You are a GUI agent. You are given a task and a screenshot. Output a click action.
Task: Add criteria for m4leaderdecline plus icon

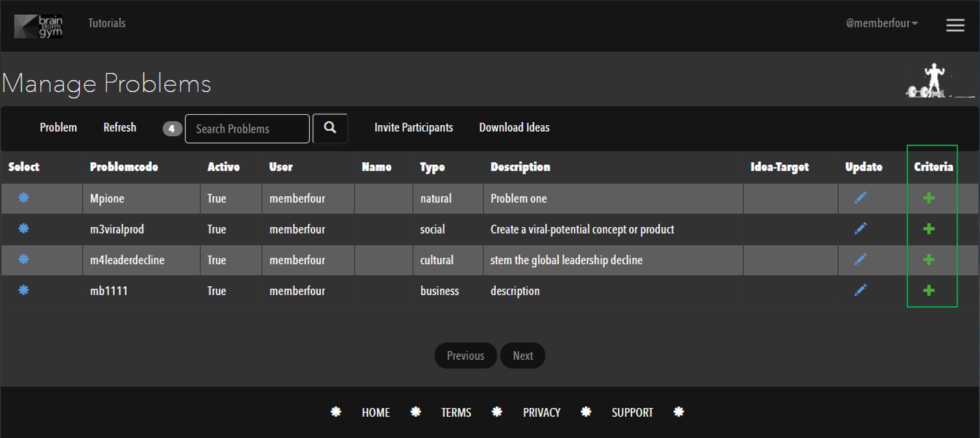tap(929, 260)
